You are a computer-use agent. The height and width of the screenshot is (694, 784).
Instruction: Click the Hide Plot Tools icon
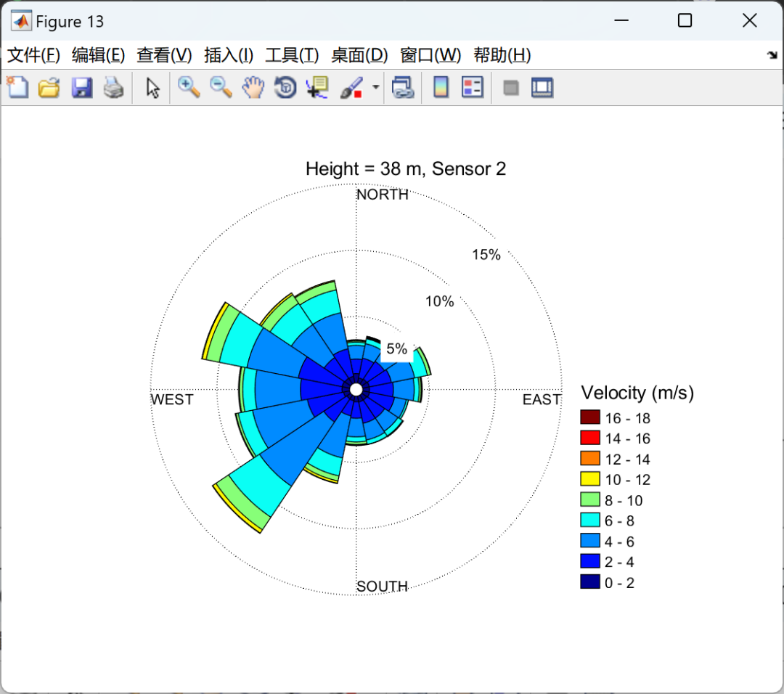click(x=510, y=88)
